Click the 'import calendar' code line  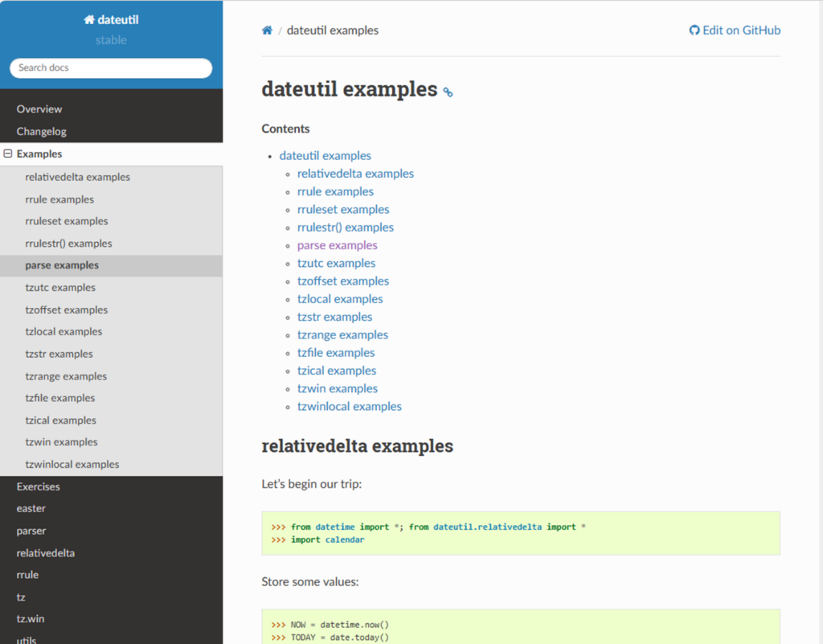tap(317, 539)
